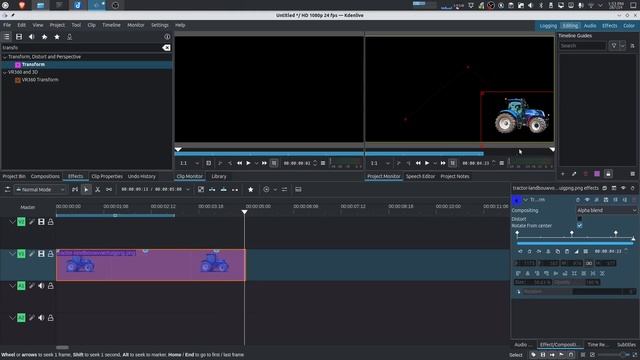Clear the effects search field

(166, 48)
